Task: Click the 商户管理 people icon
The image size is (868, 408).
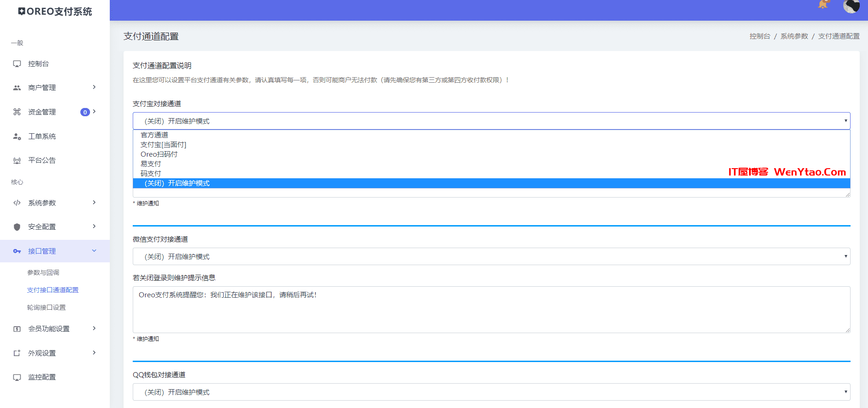Action: pyautogui.click(x=17, y=88)
